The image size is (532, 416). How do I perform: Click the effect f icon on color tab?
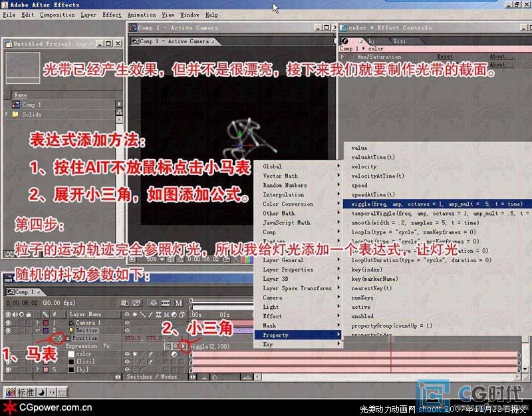tap(345, 41)
